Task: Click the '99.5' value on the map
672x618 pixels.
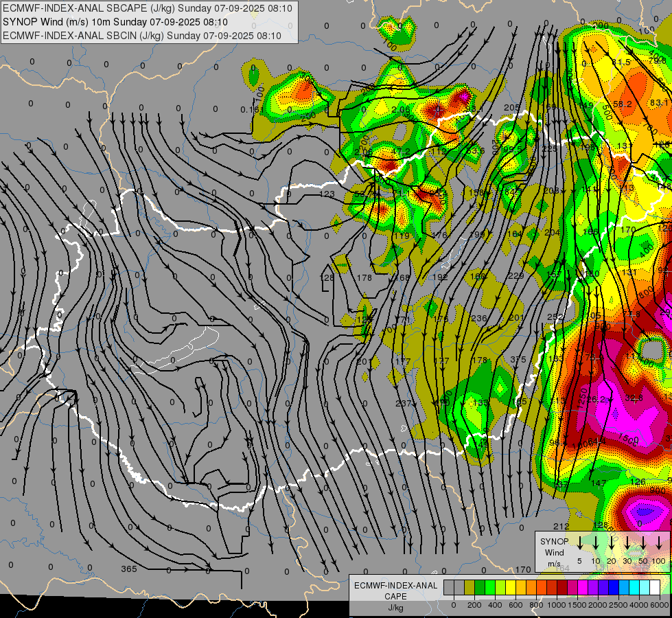Action: point(513,149)
